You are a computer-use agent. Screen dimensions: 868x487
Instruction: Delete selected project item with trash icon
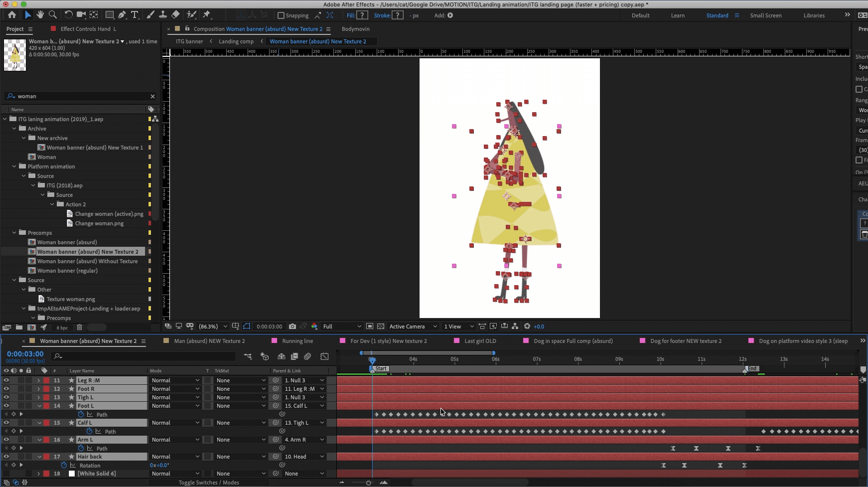79,327
